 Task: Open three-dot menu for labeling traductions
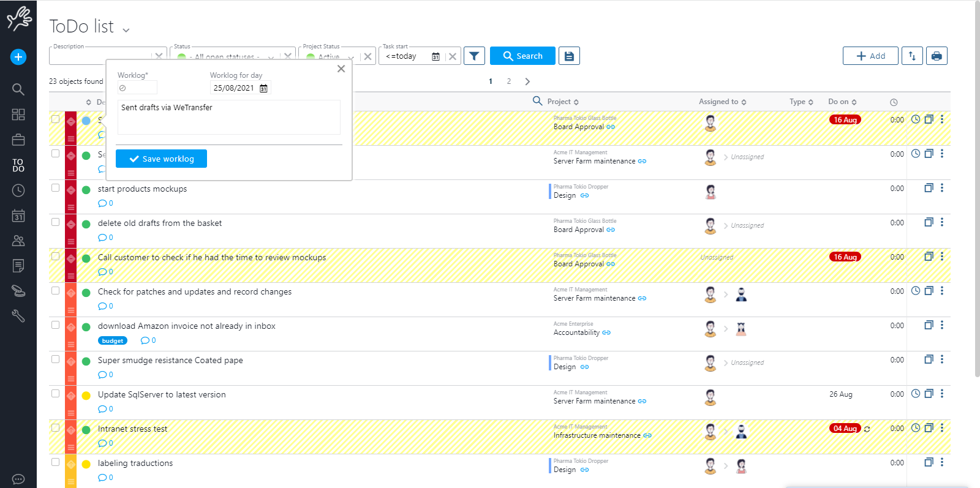click(942, 462)
